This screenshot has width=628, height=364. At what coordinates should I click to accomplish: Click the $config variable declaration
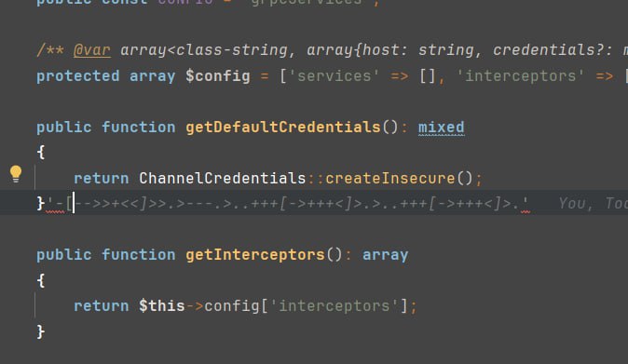point(217,76)
